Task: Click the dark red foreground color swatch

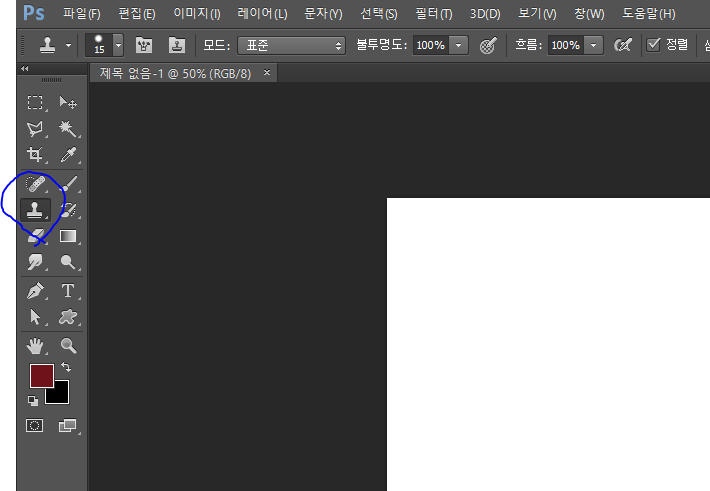Action: coord(41,376)
